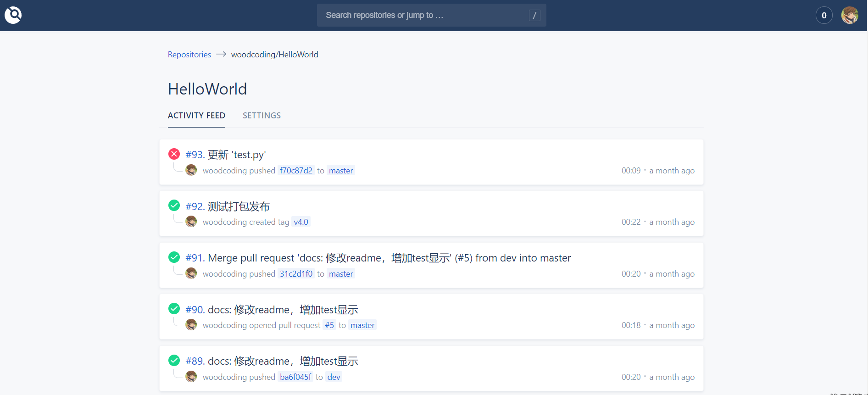Click the dev branch link on build #89
Viewport: 868px width, 395px height.
click(x=334, y=377)
